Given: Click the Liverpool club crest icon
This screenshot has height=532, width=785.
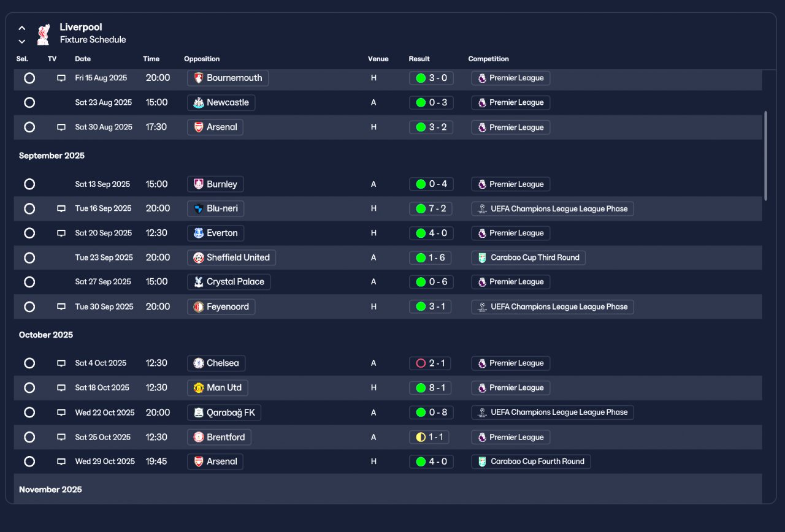Looking at the screenshot, I should point(43,34).
